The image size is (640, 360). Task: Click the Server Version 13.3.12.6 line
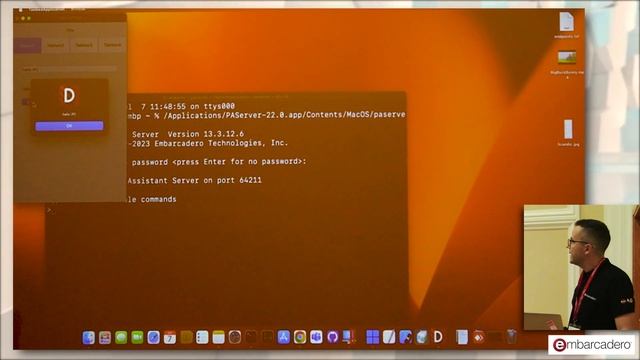click(x=188, y=134)
